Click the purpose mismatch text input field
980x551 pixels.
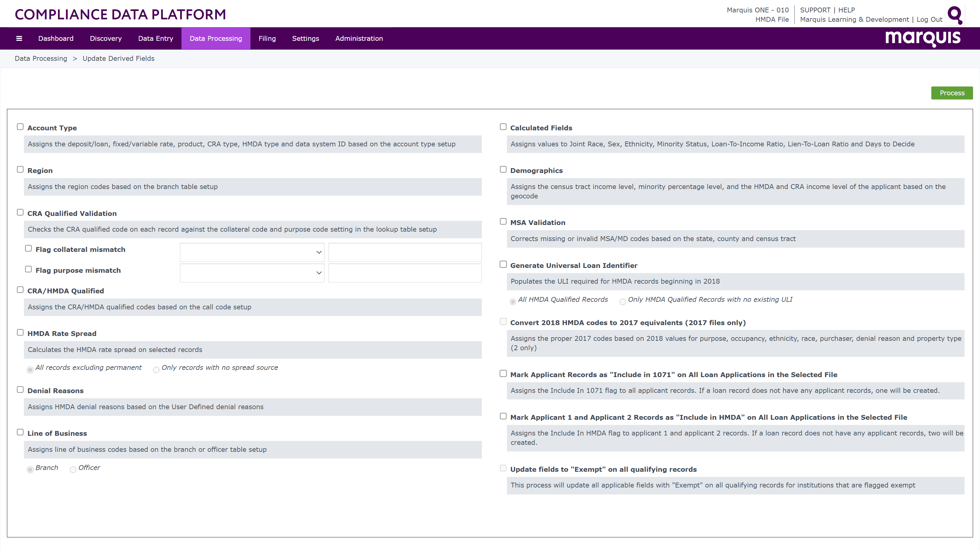click(405, 273)
